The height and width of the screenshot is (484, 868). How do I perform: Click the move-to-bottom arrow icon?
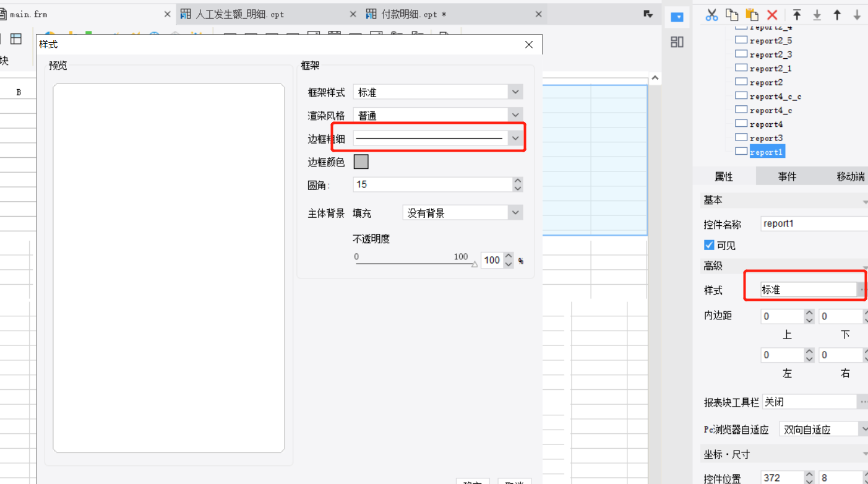pyautogui.click(x=817, y=15)
